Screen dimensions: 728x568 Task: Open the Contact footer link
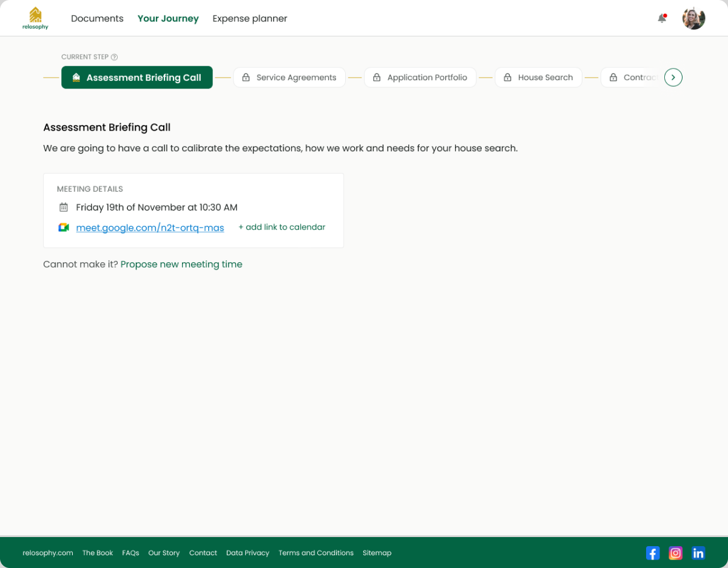(203, 553)
